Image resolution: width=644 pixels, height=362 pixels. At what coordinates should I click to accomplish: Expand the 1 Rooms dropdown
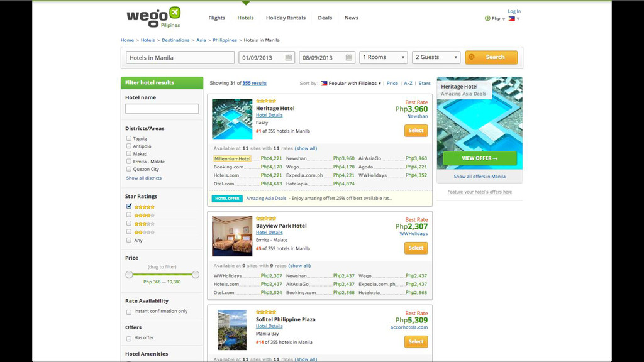coord(384,57)
